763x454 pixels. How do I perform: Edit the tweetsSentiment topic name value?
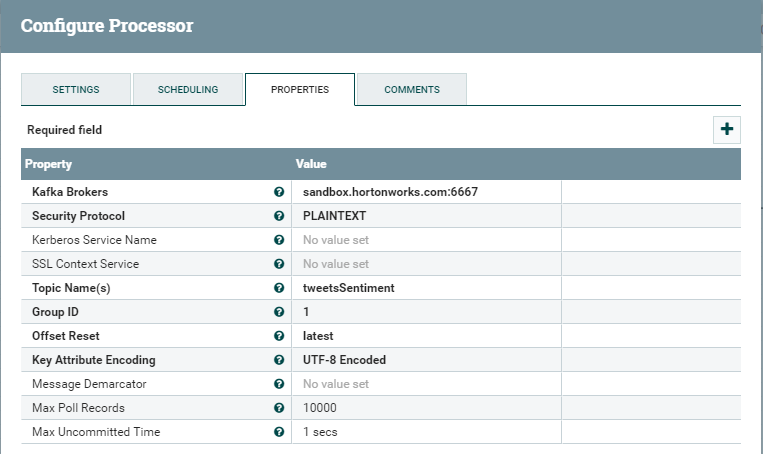pos(425,288)
